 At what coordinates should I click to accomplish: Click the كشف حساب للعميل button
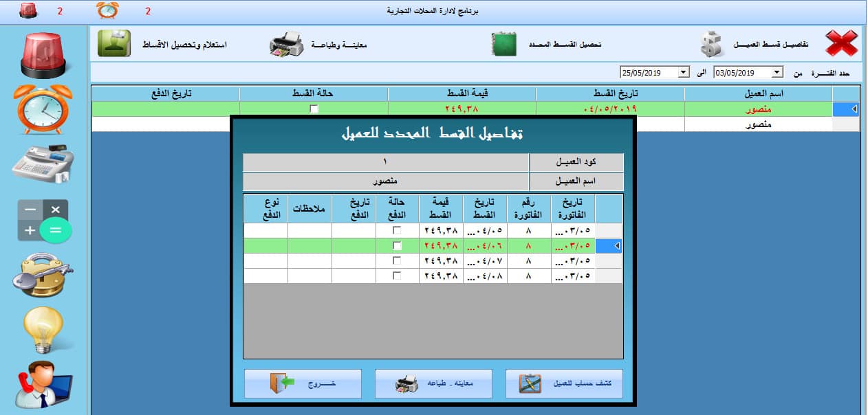pos(564,384)
